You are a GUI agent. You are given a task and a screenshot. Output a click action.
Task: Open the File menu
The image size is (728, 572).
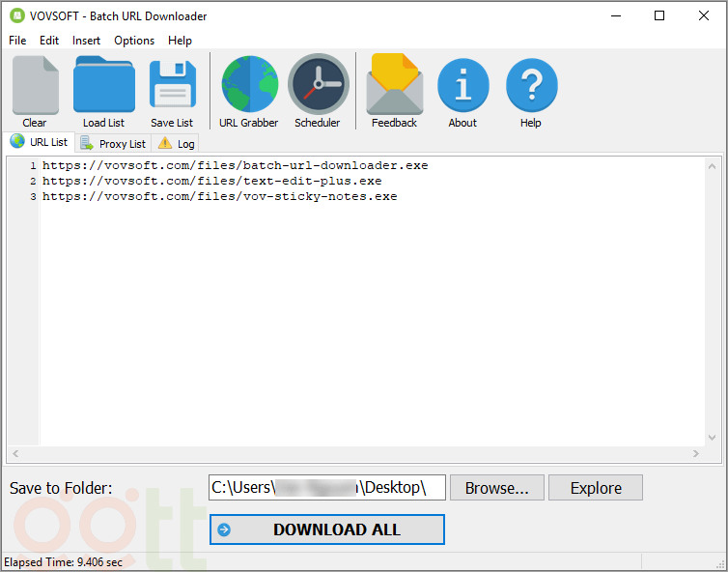[17, 41]
